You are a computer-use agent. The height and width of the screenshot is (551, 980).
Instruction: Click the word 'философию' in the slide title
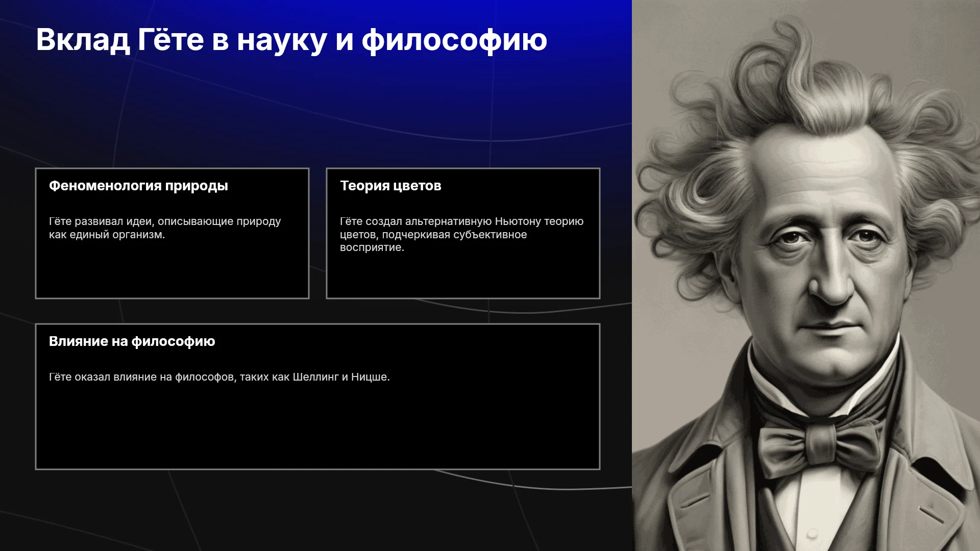pos(454,40)
